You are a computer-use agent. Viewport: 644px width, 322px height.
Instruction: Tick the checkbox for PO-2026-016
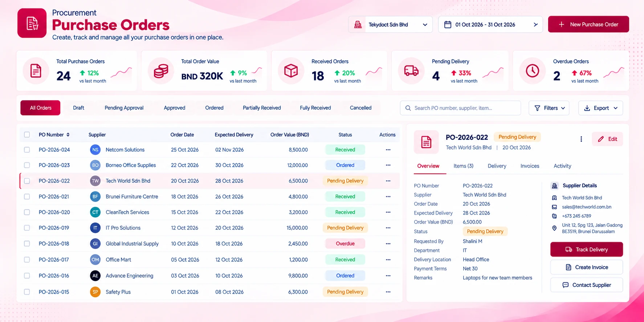27,276
